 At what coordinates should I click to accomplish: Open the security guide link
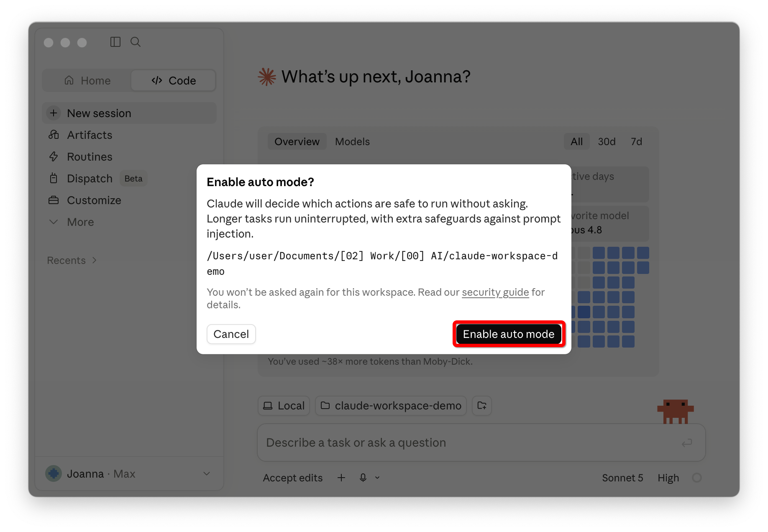tap(495, 292)
